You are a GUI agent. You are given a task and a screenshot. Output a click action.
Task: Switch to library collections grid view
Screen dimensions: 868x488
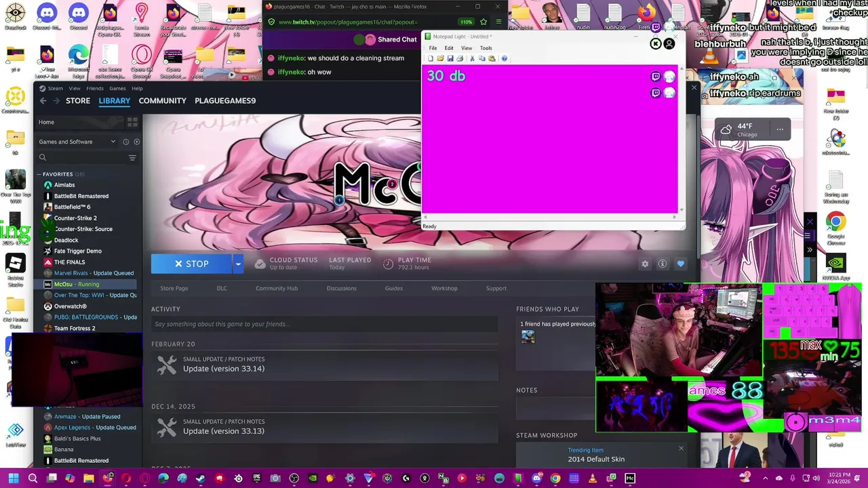point(132,122)
